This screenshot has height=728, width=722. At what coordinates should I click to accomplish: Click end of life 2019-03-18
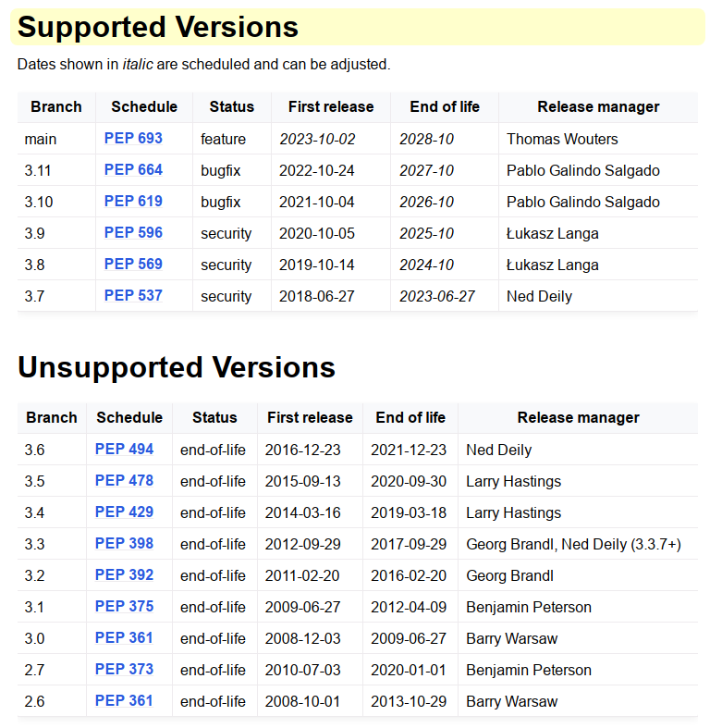[409, 512]
